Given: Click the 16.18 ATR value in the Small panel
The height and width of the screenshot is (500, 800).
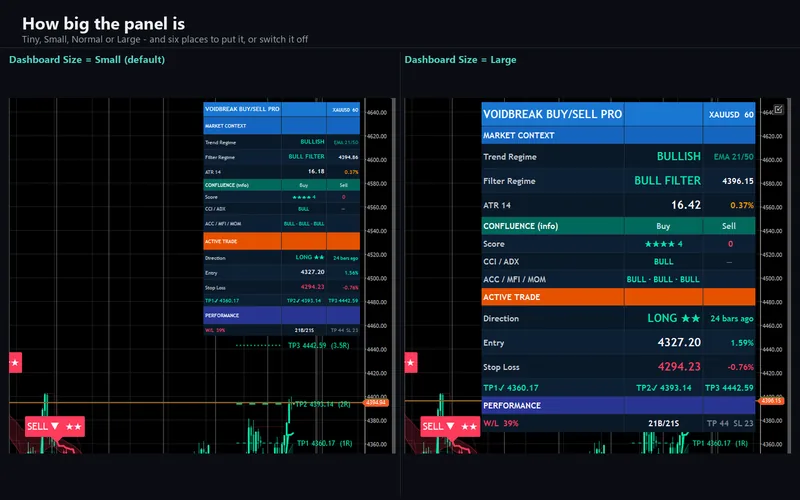Looking at the screenshot, I should pyautogui.click(x=316, y=171).
